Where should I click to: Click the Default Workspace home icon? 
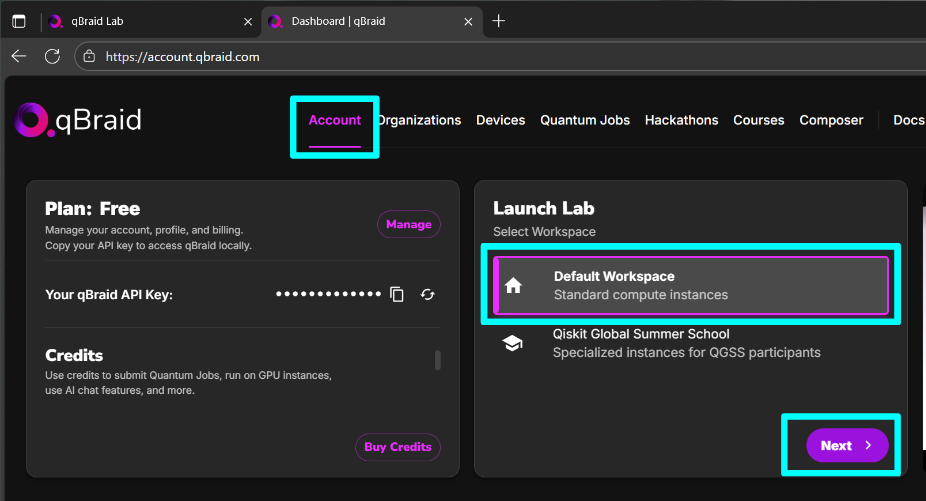click(513, 285)
